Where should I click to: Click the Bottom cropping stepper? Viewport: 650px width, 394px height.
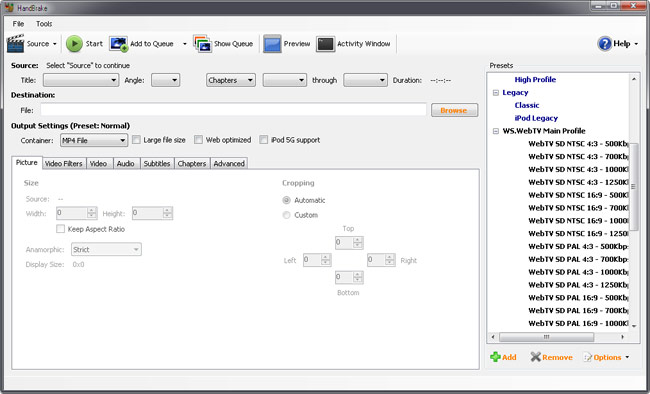(349, 277)
